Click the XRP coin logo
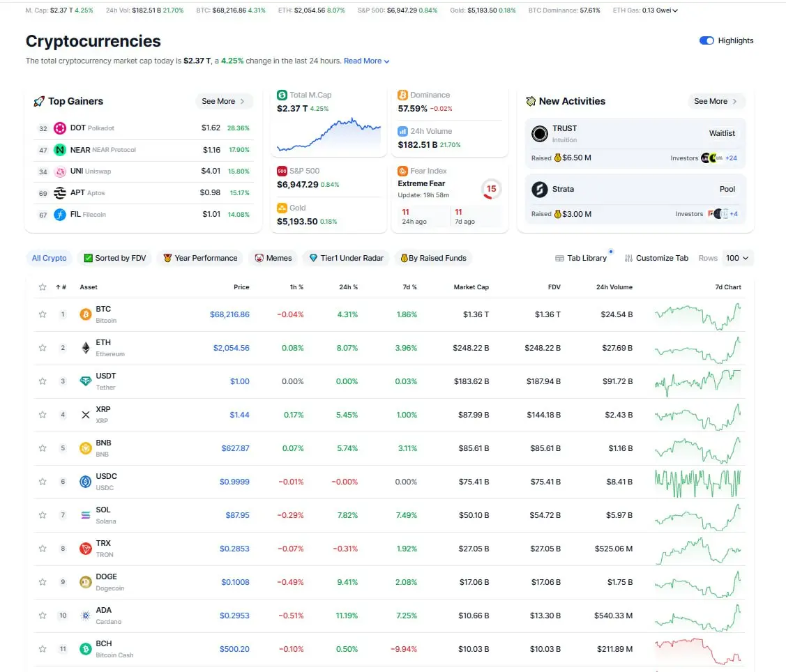The image size is (786, 672). [x=86, y=415]
